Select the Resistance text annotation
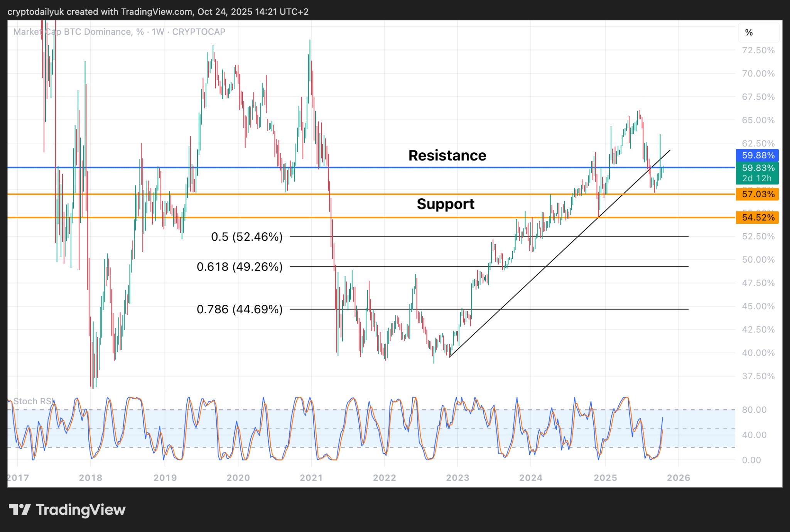This screenshot has height=532, width=790. tap(447, 155)
